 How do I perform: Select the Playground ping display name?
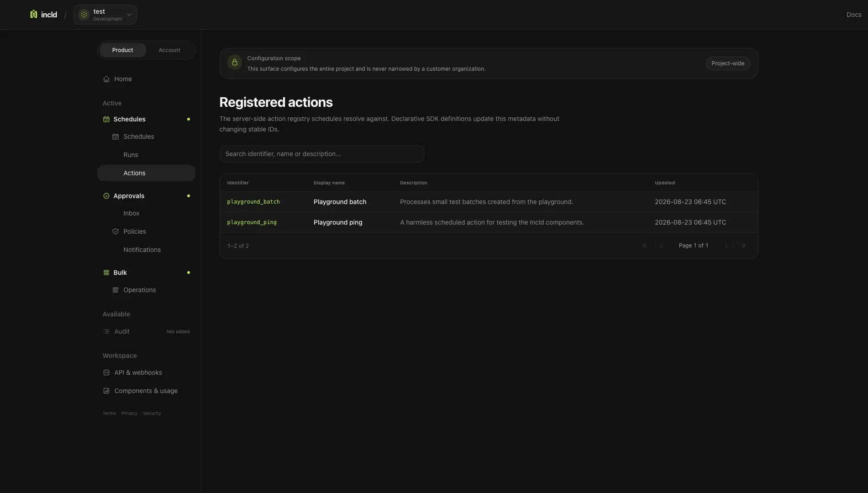338,222
